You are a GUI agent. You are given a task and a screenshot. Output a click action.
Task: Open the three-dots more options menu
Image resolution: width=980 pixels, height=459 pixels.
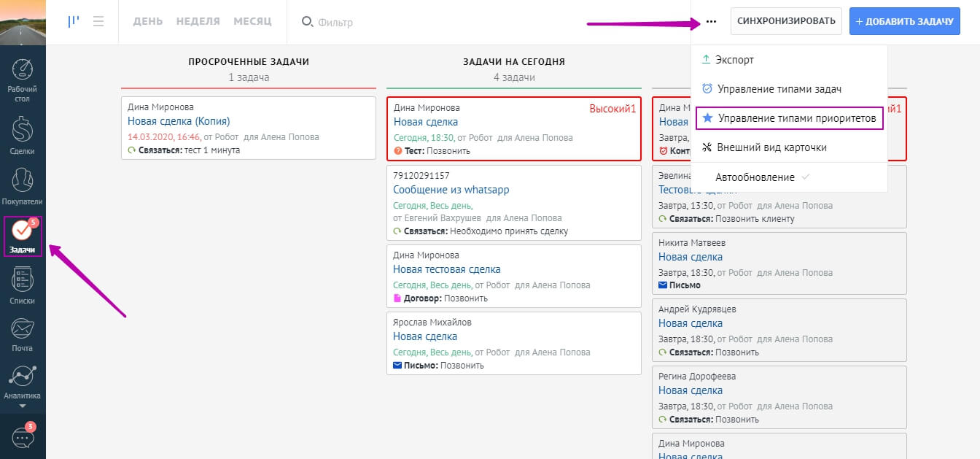(711, 22)
